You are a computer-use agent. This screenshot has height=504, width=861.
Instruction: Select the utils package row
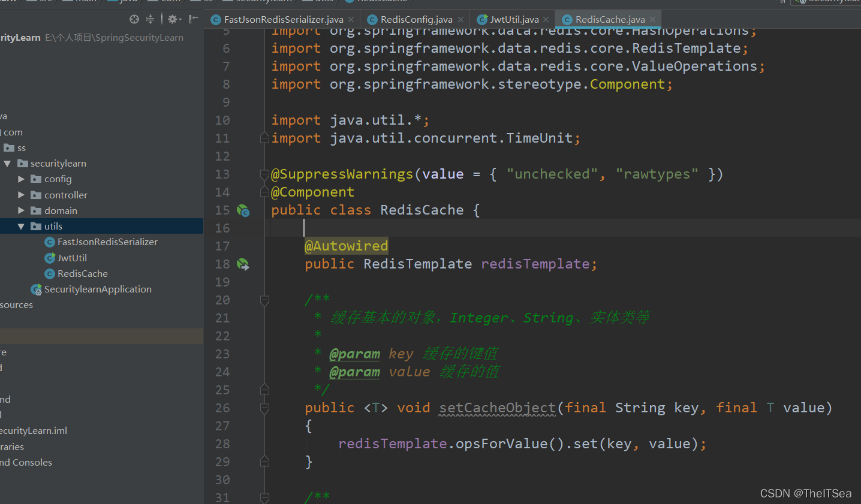click(x=101, y=226)
